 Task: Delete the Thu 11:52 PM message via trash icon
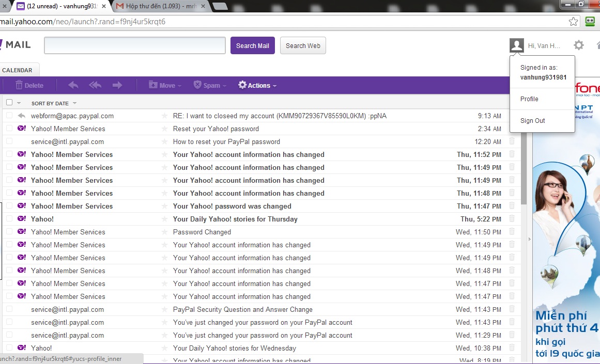[x=512, y=154]
